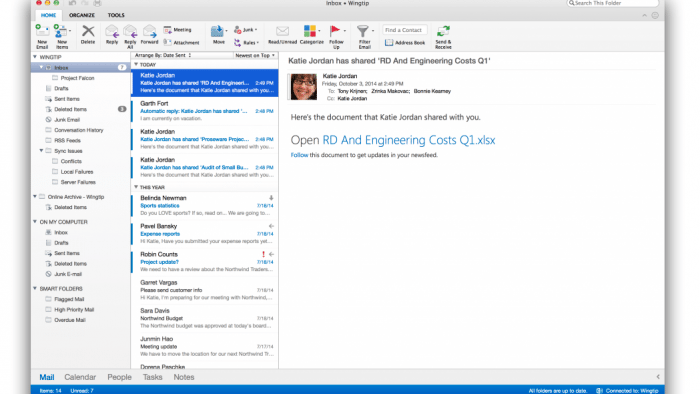Collapse the ON MY COMPUTER section
This screenshot has width=700, height=394.
(35, 221)
